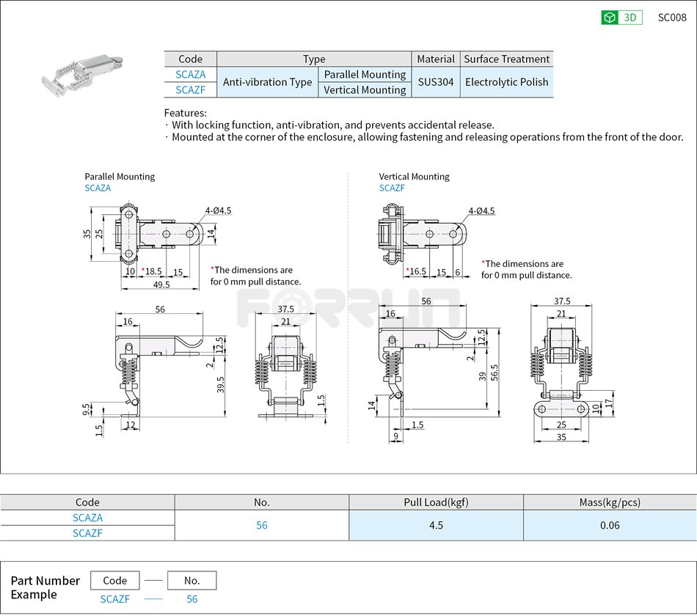Click the green 3D cube icon
This screenshot has width=697, height=616.
coord(610,18)
